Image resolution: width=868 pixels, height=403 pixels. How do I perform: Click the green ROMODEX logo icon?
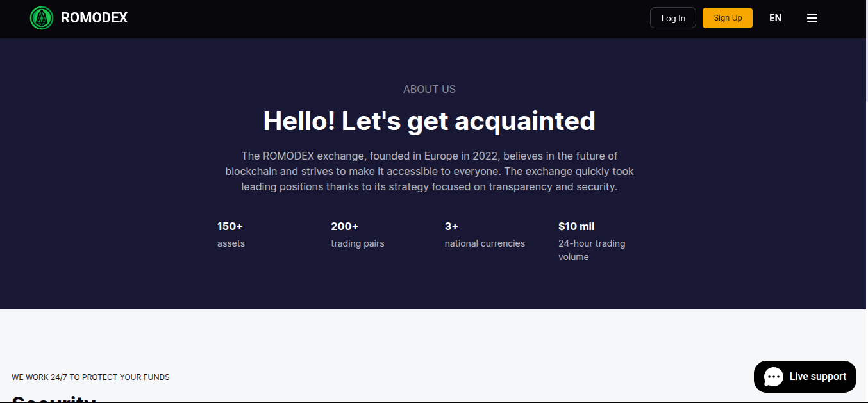tap(42, 18)
